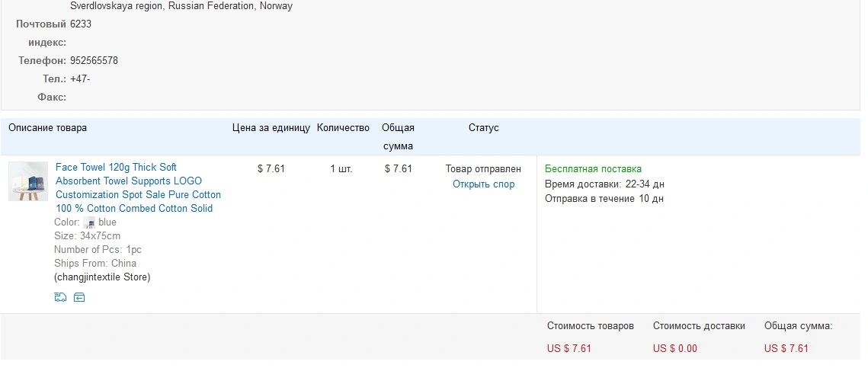Click the small blue color variant image
The image size is (868, 368).
click(89, 222)
